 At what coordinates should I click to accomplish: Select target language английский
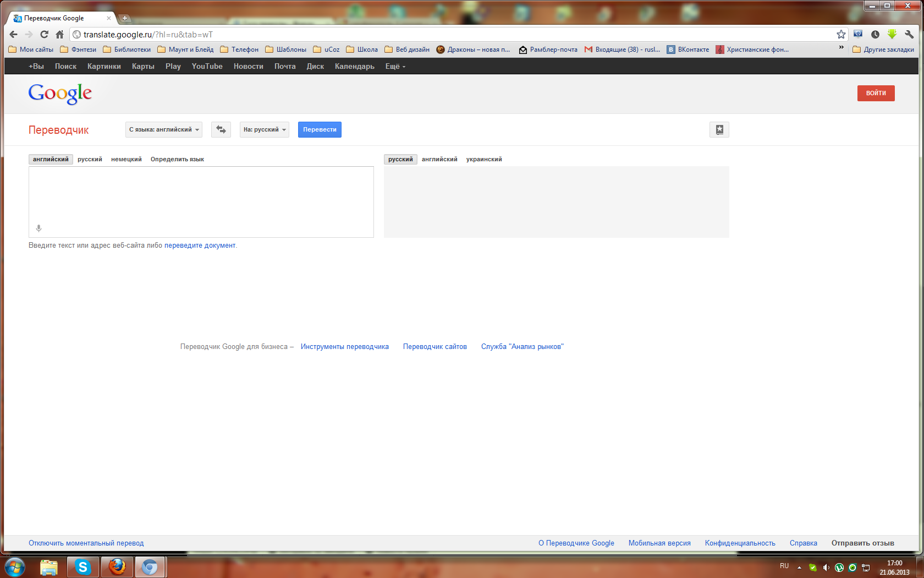coord(439,159)
